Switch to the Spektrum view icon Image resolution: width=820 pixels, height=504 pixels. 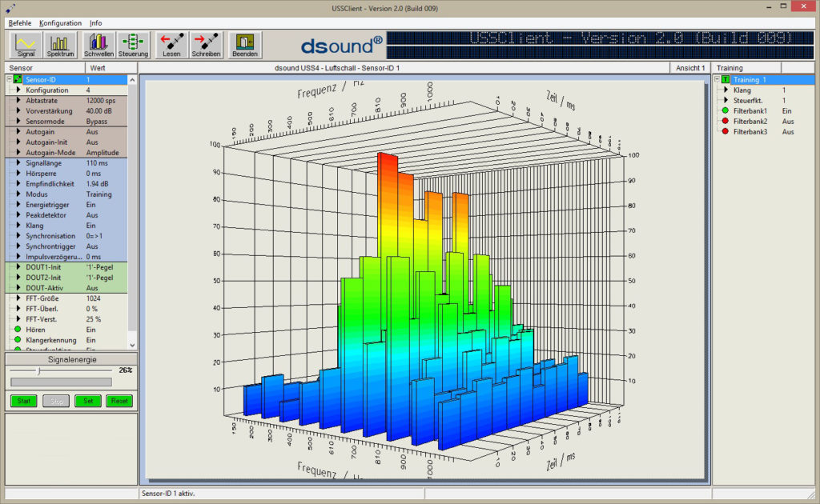(60, 45)
